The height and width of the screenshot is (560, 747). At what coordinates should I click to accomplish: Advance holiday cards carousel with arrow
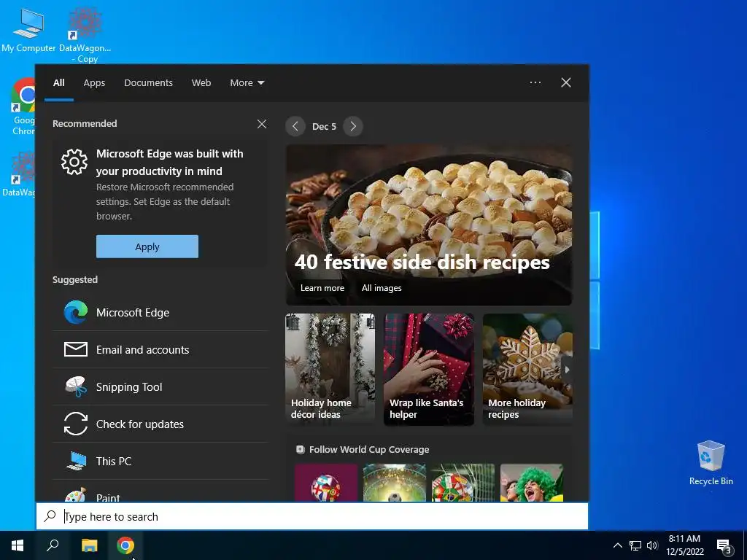point(567,370)
